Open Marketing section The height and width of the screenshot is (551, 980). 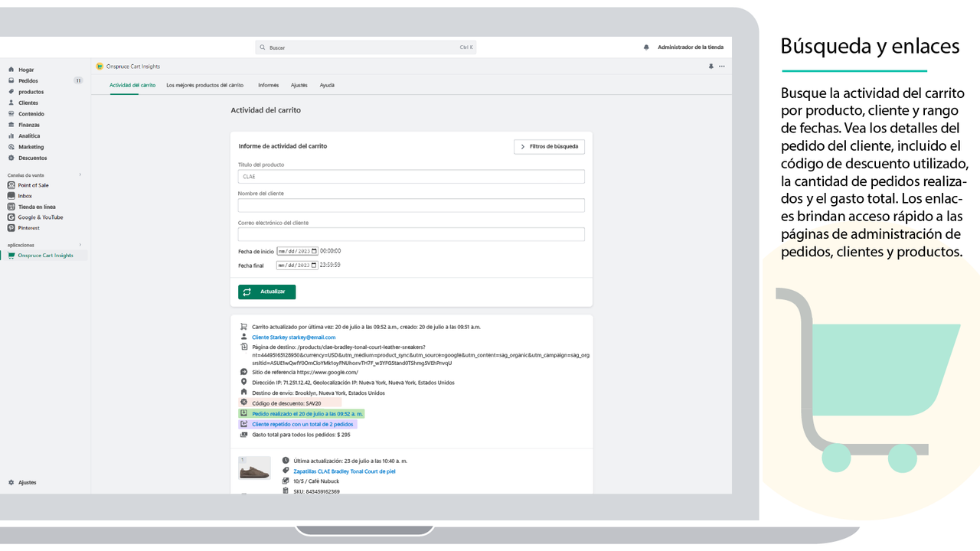point(31,147)
